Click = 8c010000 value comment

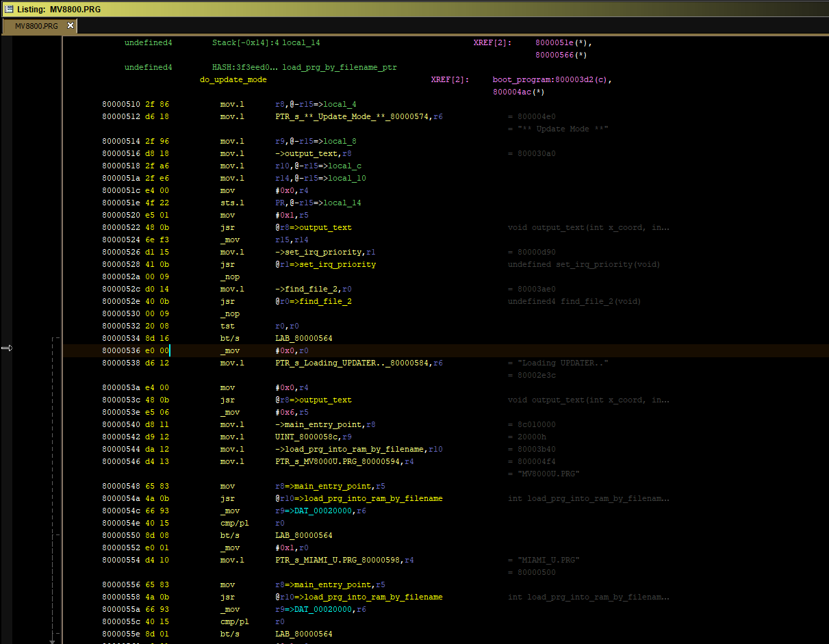tap(532, 424)
